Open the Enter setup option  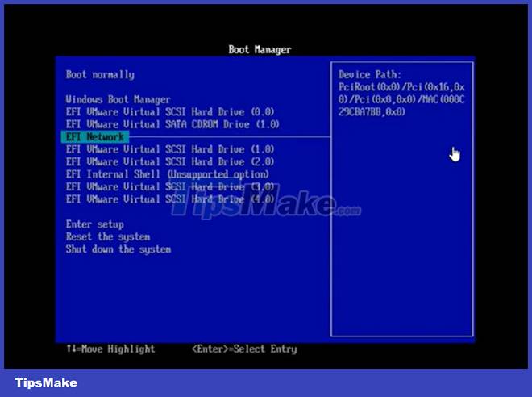click(95, 224)
